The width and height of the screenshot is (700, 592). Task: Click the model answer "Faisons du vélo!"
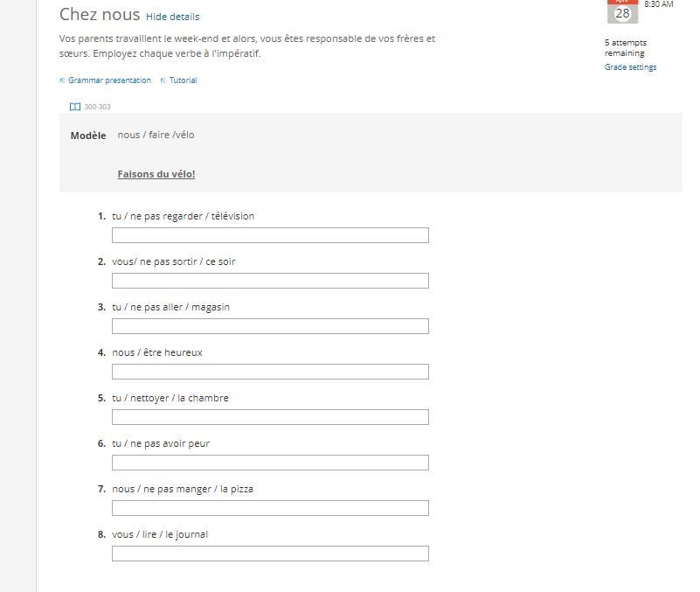pos(156,174)
